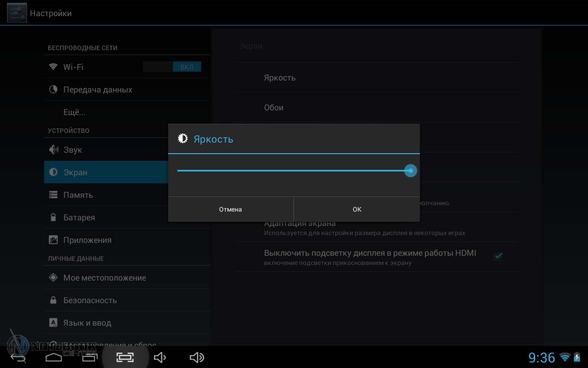
Task: Click the My Location target icon
Action: click(53, 278)
